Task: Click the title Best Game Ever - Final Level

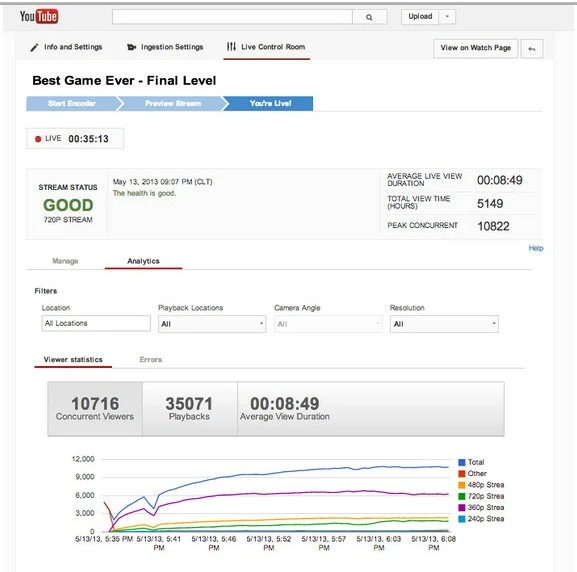Action: click(124, 81)
